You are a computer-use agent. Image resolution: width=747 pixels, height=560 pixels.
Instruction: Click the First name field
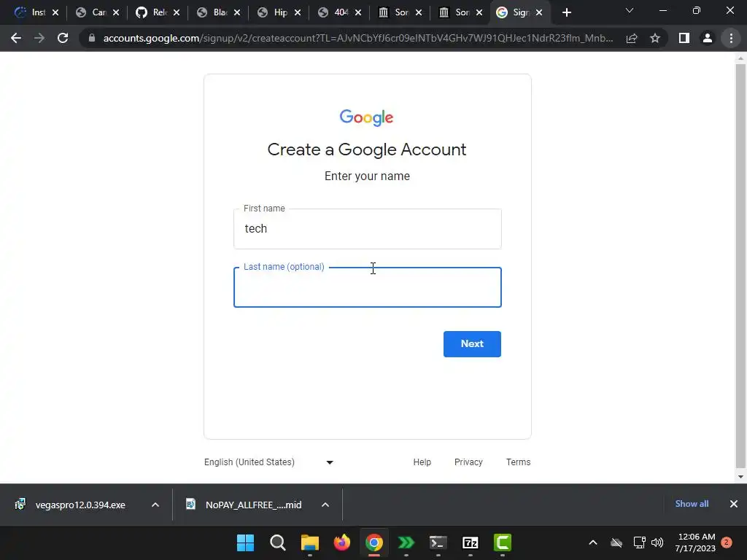[x=368, y=229]
